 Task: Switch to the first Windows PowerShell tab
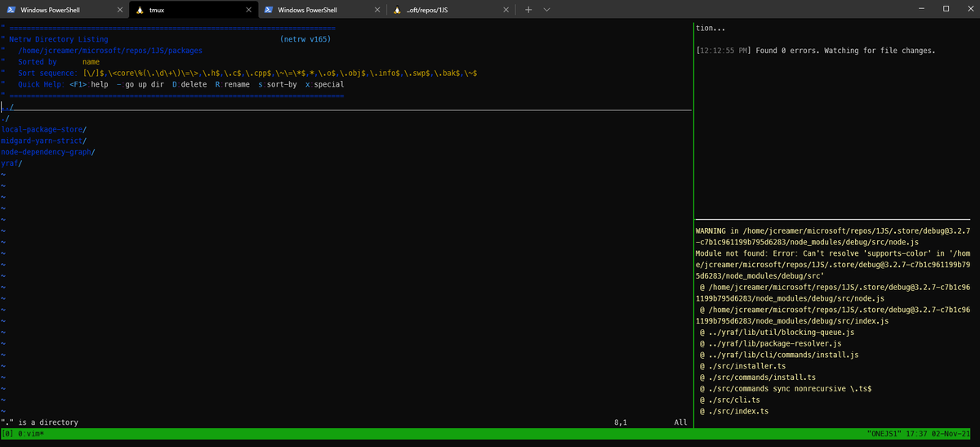pyautogui.click(x=65, y=10)
